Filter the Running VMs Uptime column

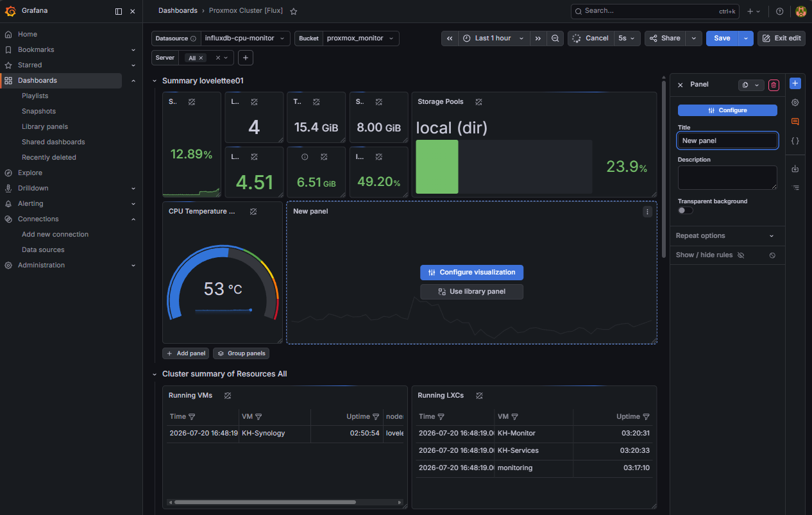(376, 417)
